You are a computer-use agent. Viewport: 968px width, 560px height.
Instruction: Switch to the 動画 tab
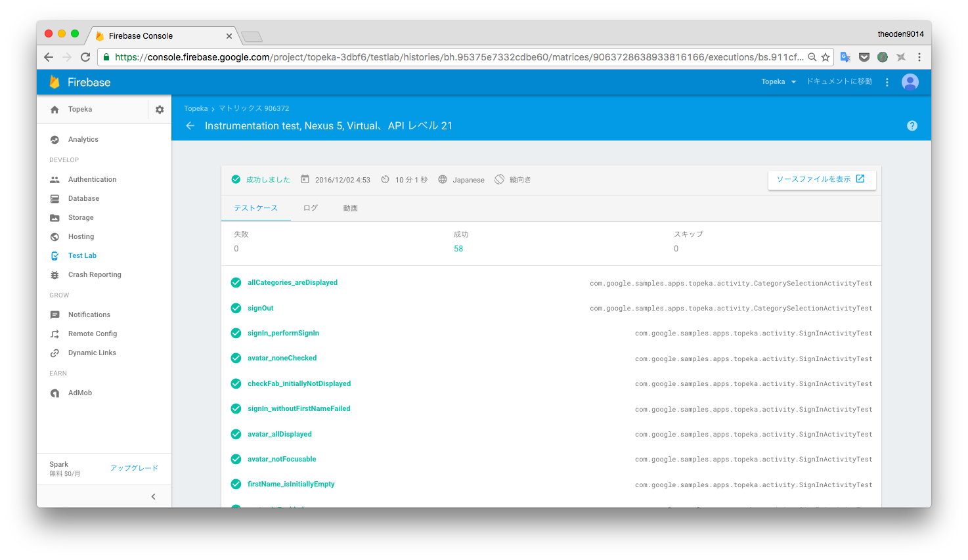(351, 208)
